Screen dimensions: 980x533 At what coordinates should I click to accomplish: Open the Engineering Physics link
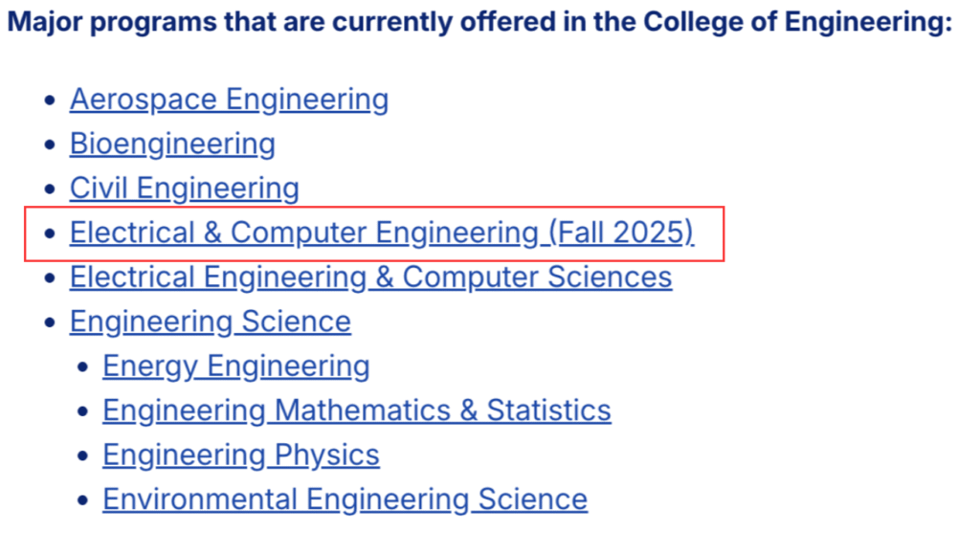240,455
